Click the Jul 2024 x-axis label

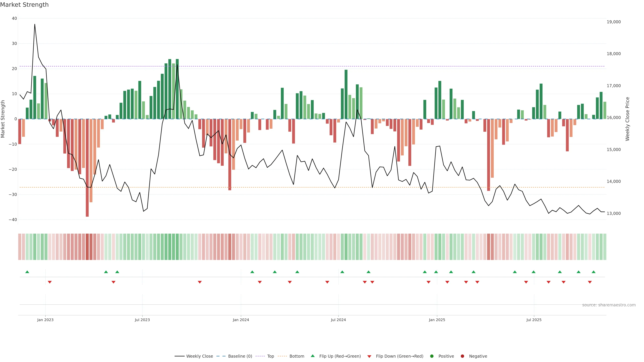338,320
